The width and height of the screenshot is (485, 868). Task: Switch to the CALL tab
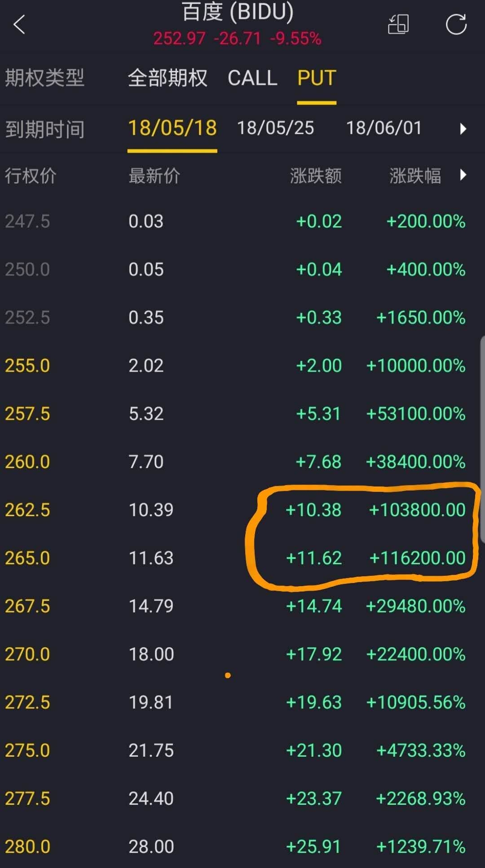tap(252, 79)
